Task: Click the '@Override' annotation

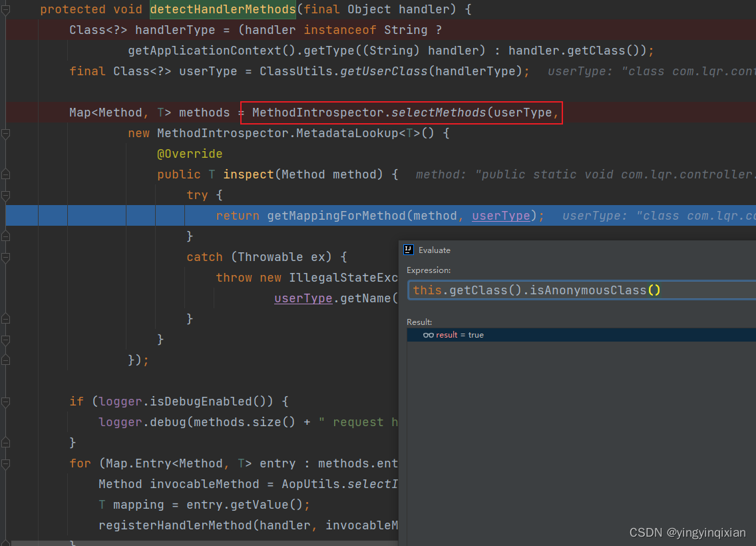Action: pos(190,154)
